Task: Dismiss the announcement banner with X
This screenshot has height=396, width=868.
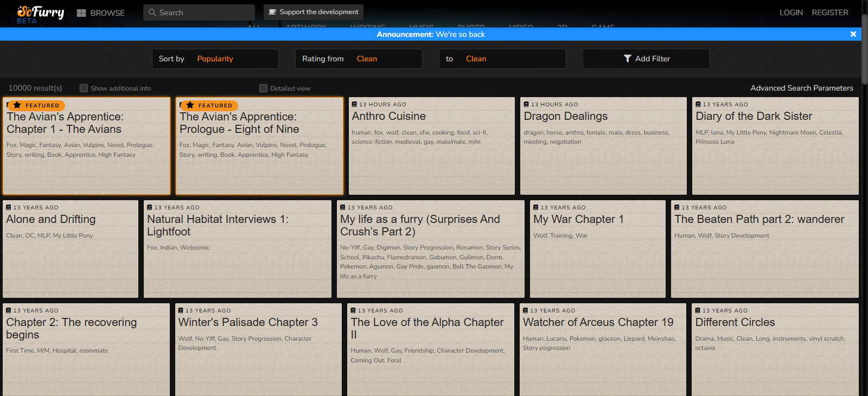Action: coord(853,34)
